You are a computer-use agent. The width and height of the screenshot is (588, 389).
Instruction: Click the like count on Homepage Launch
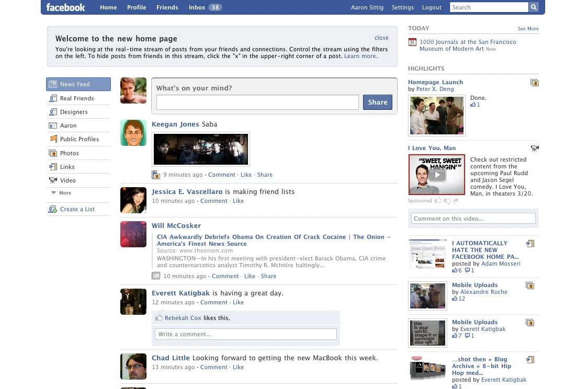[475, 105]
